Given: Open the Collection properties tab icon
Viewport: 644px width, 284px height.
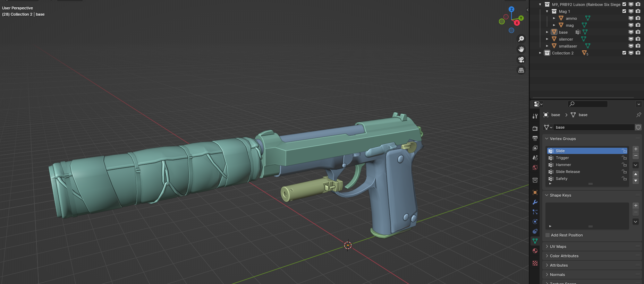Looking at the screenshot, I should tap(535, 180).
